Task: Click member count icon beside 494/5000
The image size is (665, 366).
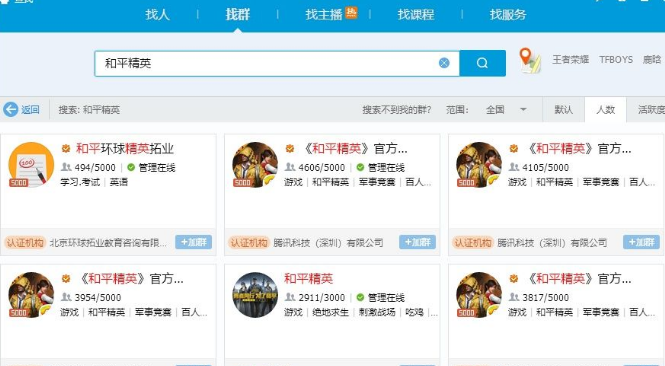Action: [66, 167]
